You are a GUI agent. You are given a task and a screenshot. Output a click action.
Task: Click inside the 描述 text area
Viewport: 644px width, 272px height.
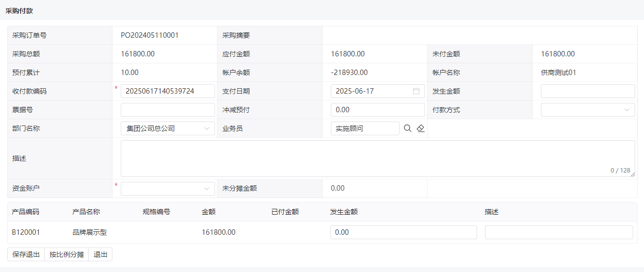378,158
